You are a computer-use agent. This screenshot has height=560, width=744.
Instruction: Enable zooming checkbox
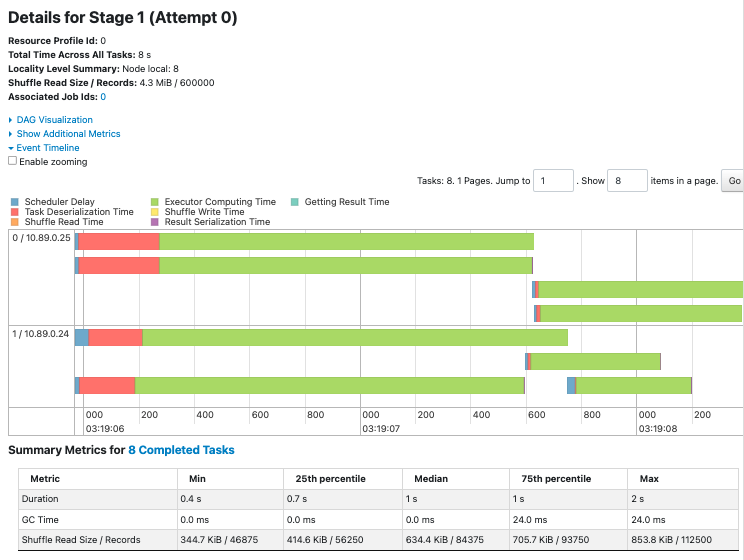(x=12, y=161)
